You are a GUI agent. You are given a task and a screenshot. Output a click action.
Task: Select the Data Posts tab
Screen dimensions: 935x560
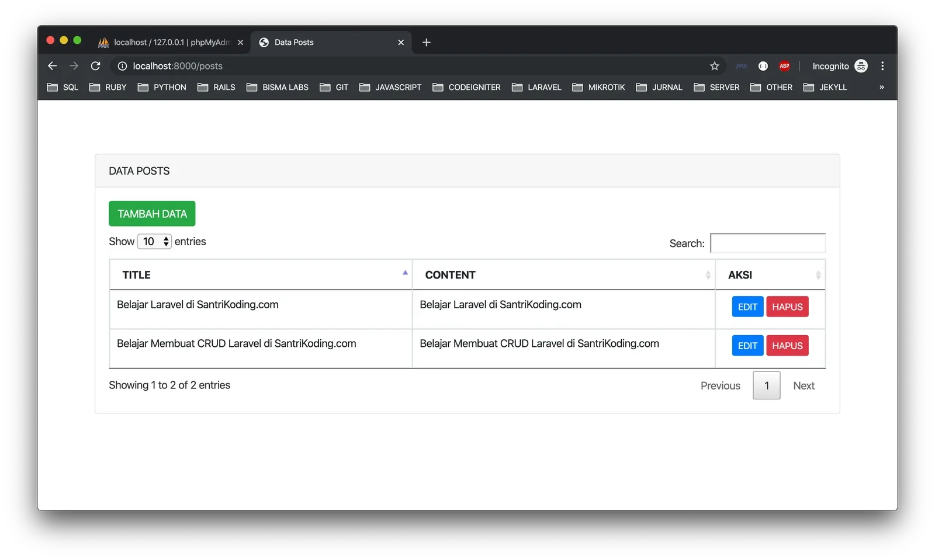331,42
